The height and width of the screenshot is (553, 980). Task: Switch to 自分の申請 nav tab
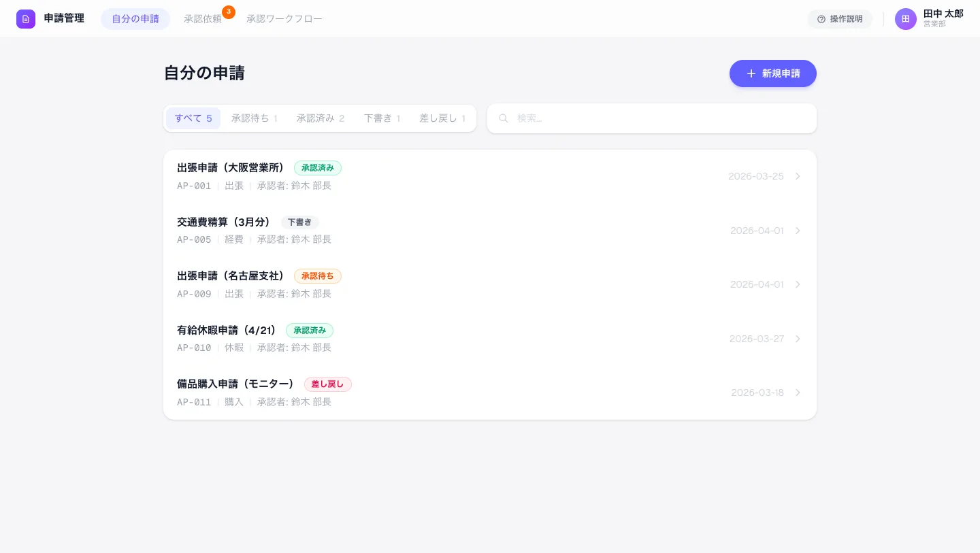[135, 19]
